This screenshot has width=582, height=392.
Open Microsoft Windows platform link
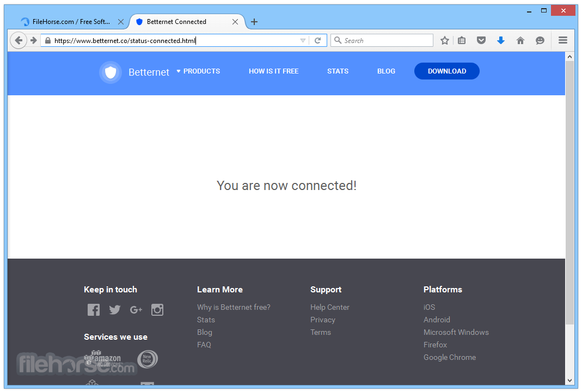pos(456,332)
